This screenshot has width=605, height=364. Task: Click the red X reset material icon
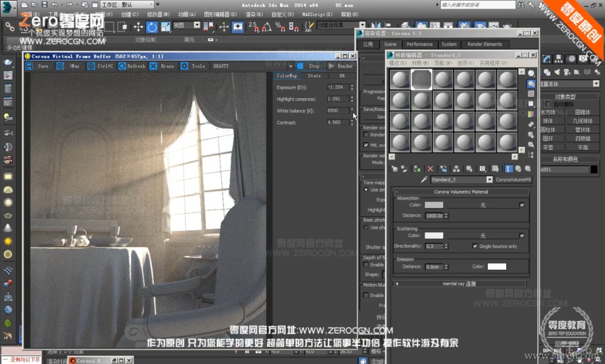point(430,168)
